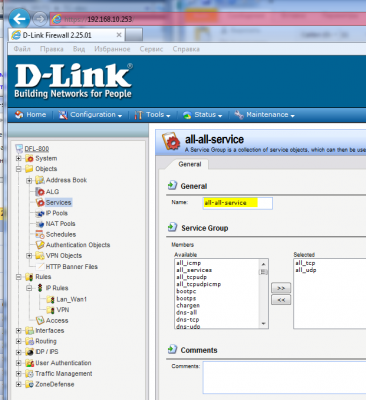Image resolution: width=366 pixels, height=400 pixels.
Task: Click the Available list scrollbar down arrow
Action: 264,324
